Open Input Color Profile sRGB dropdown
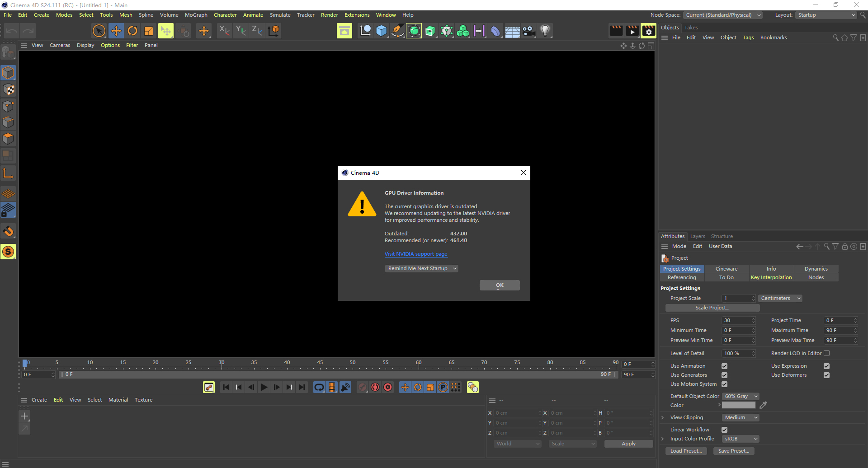Screen dimensions: 868x468 (741, 439)
